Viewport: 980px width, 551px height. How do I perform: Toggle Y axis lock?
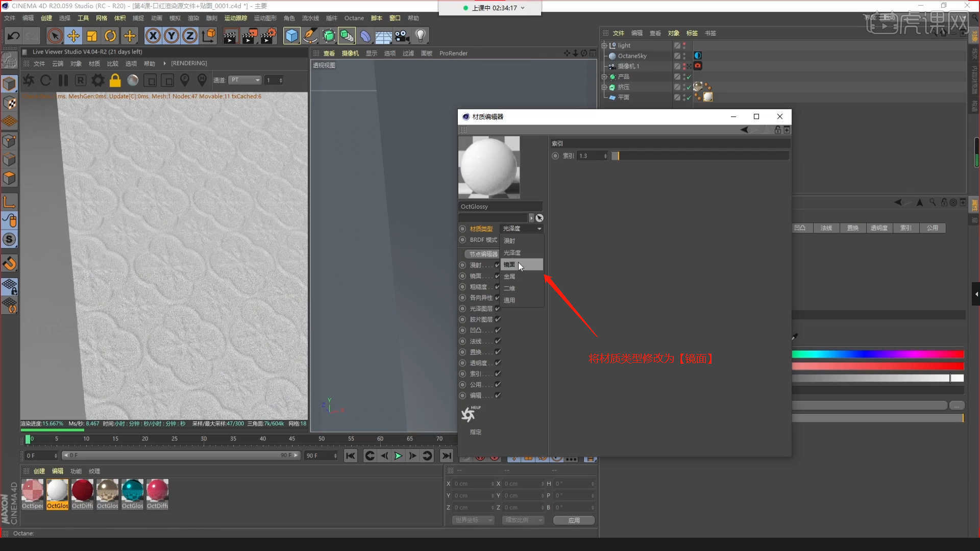(171, 36)
